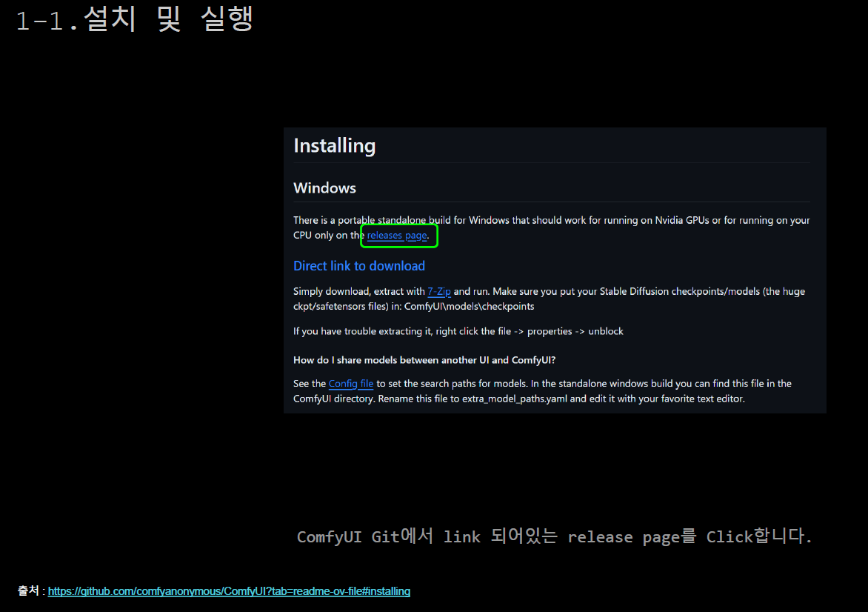Image resolution: width=868 pixels, height=612 pixels.
Task: Click the slide title '1-1.설치 및 실행'
Action: click(x=134, y=20)
